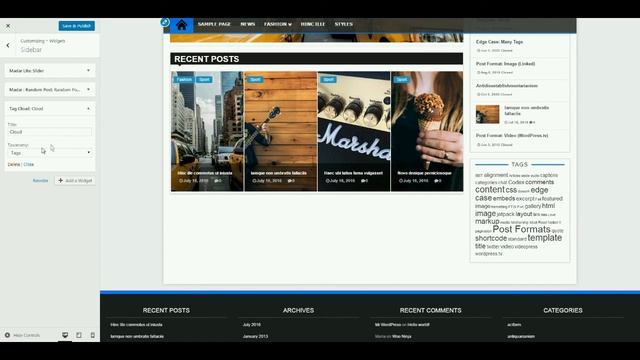The image size is (640, 360).
Task: Click the small guitar thumbnail in sidebar
Action: [487, 114]
